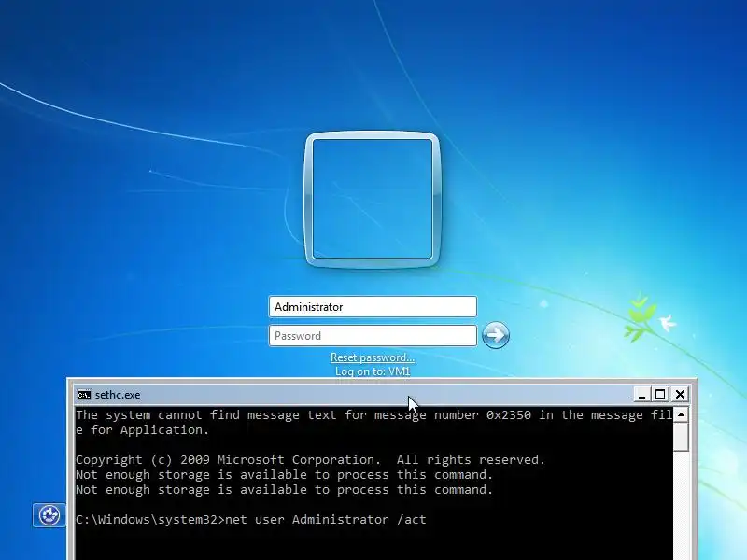Click the console vertical scrollbar thumb
The width and height of the screenshot is (747, 560).
click(682, 437)
